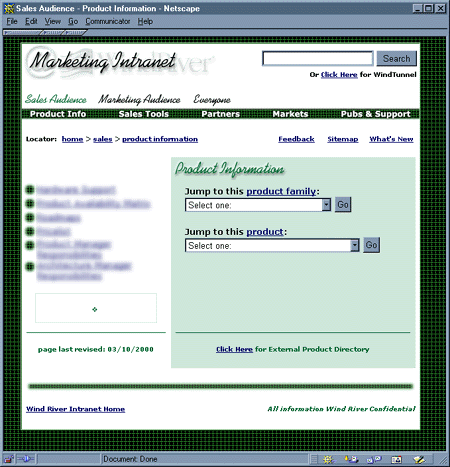
Task: Click Go next to product family dropdown
Action: click(343, 204)
